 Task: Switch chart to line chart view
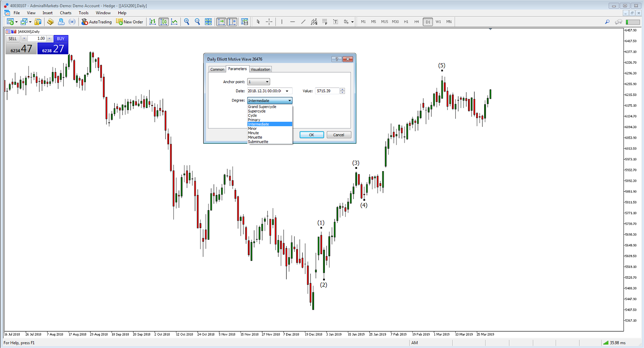(174, 22)
